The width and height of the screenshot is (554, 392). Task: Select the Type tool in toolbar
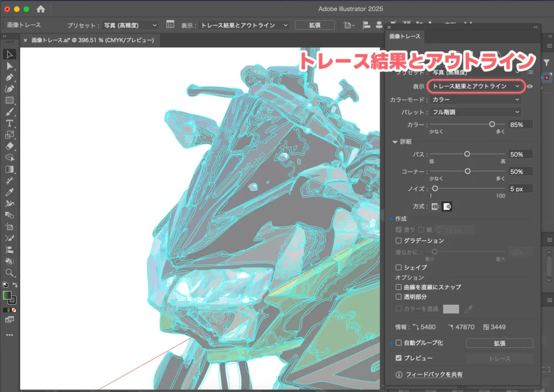coord(9,123)
